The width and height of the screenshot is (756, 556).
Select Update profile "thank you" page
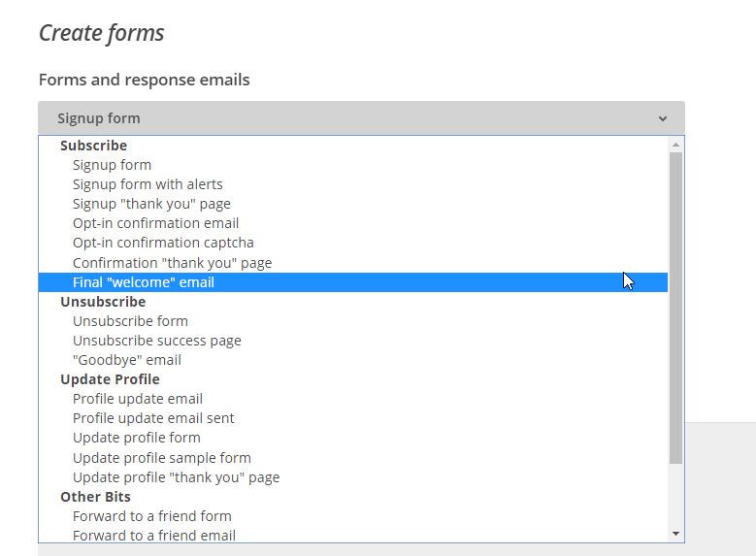coord(176,477)
